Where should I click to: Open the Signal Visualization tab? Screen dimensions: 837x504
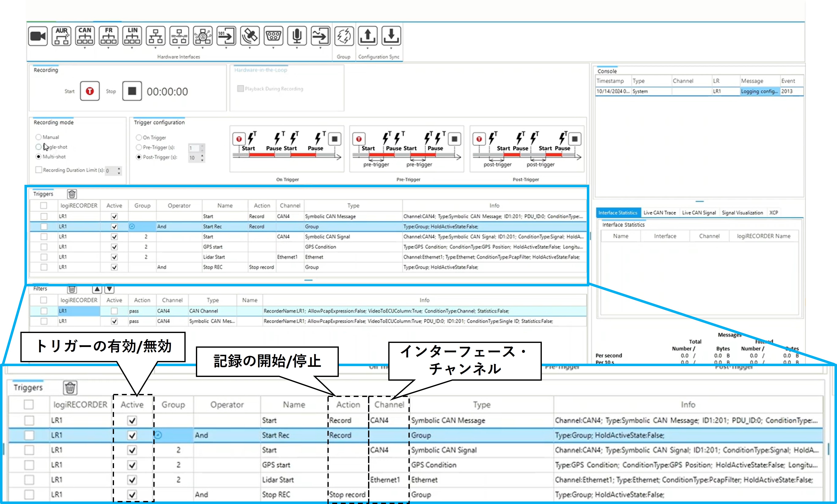tap(742, 213)
